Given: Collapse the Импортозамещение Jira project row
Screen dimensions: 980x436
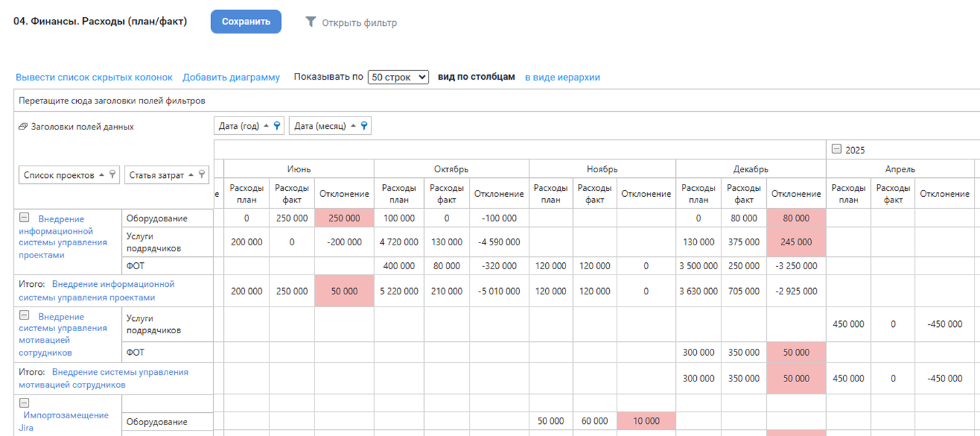Looking at the screenshot, I should pos(24,403).
